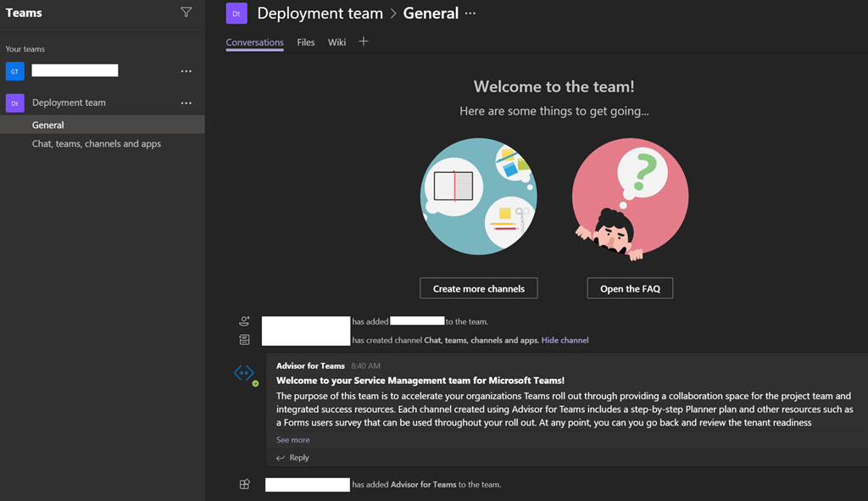Click the app-added icon at bottom of feed
868x501 pixels.
244,484
